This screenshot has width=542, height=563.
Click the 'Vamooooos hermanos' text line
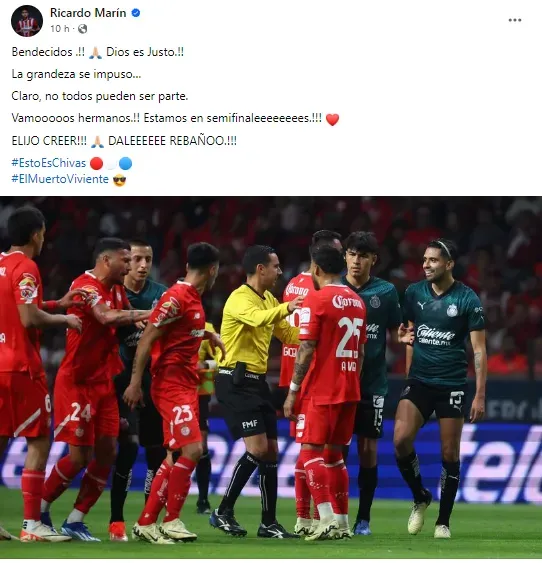pos(167,118)
